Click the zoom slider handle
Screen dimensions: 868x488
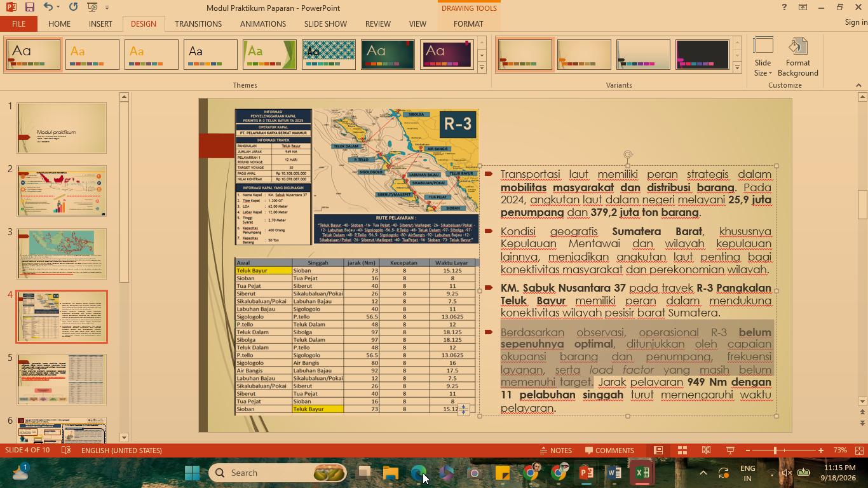775,451
